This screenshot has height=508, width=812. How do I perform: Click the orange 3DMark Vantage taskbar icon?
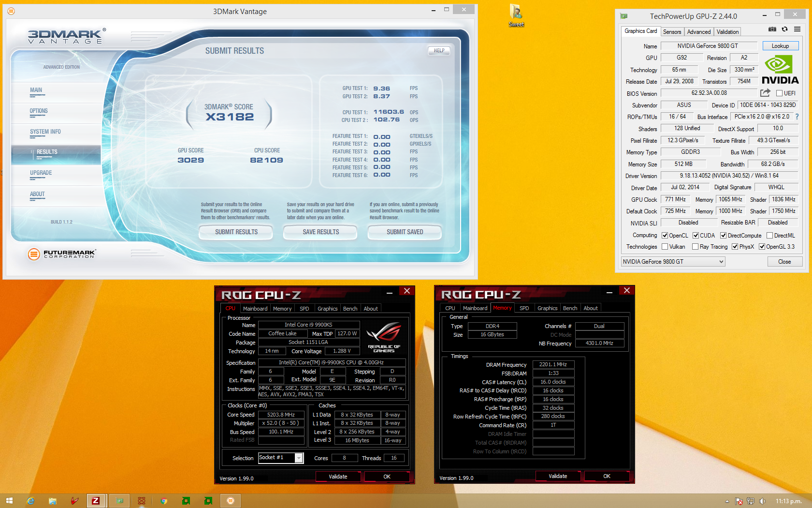coord(231,501)
